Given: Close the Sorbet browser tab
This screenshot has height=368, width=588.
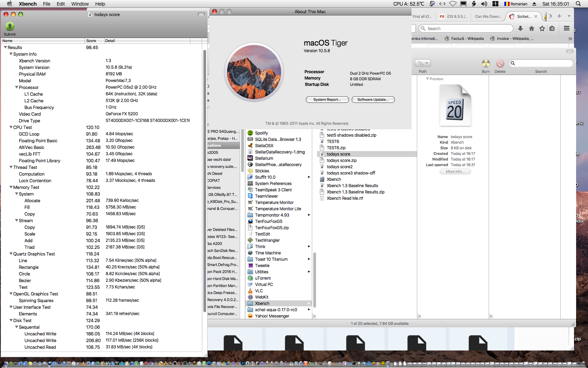Looking at the screenshot, I should pos(536,16).
